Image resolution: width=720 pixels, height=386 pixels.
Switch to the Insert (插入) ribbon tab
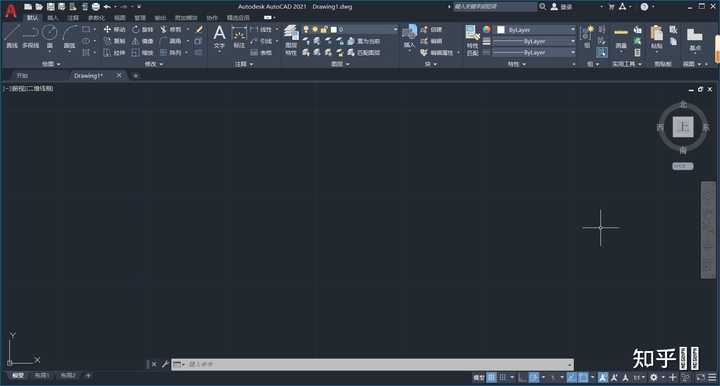[x=53, y=18]
